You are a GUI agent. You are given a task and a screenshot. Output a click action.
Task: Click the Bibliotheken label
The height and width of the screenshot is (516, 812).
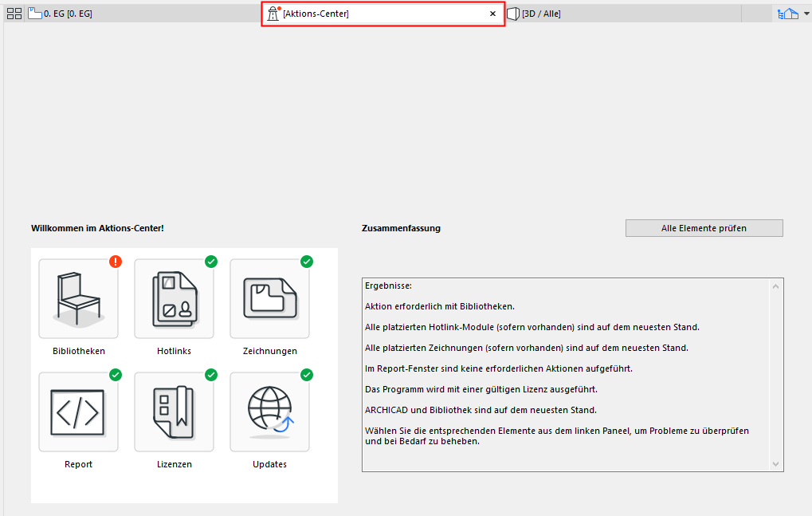[x=79, y=351]
